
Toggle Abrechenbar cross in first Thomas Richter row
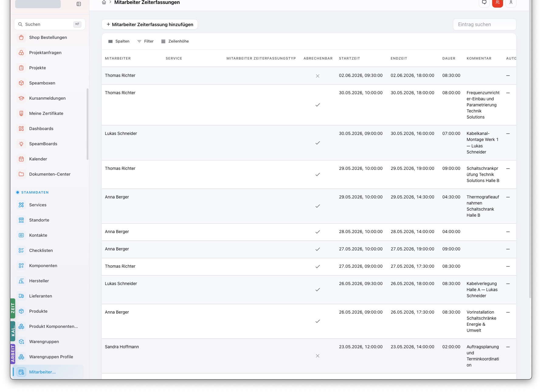[318, 76]
